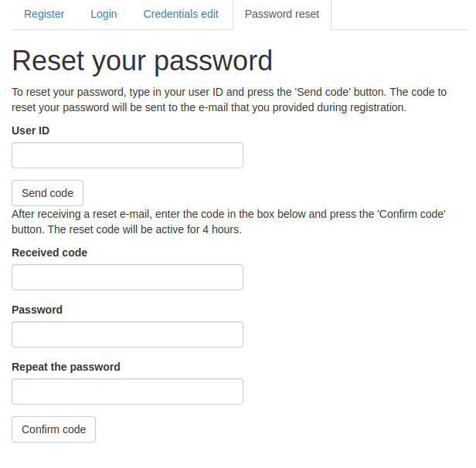Switch to the Login tab
The width and height of the screenshot is (476, 468).
point(104,14)
